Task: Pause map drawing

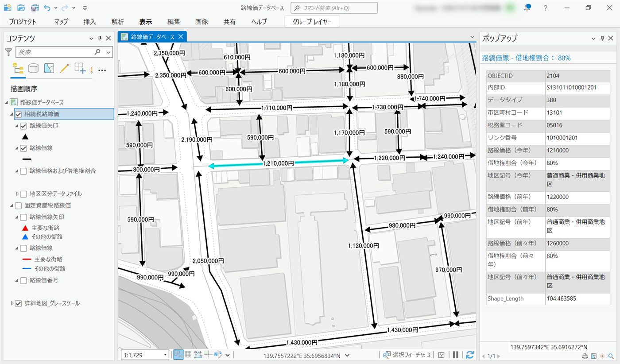Action: coord(455,355)
